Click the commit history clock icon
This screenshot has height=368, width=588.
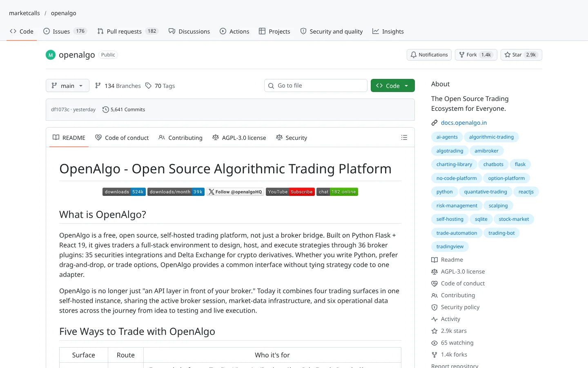[x=105, y=110]
